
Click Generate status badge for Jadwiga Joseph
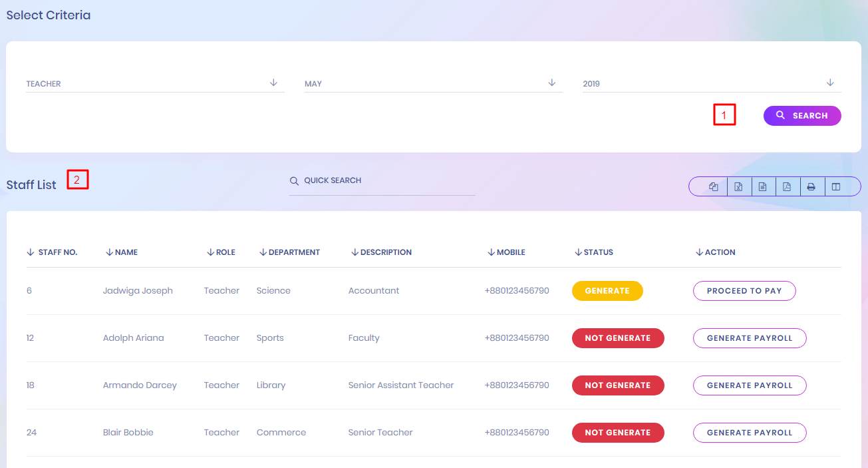(x=607, y=291)
